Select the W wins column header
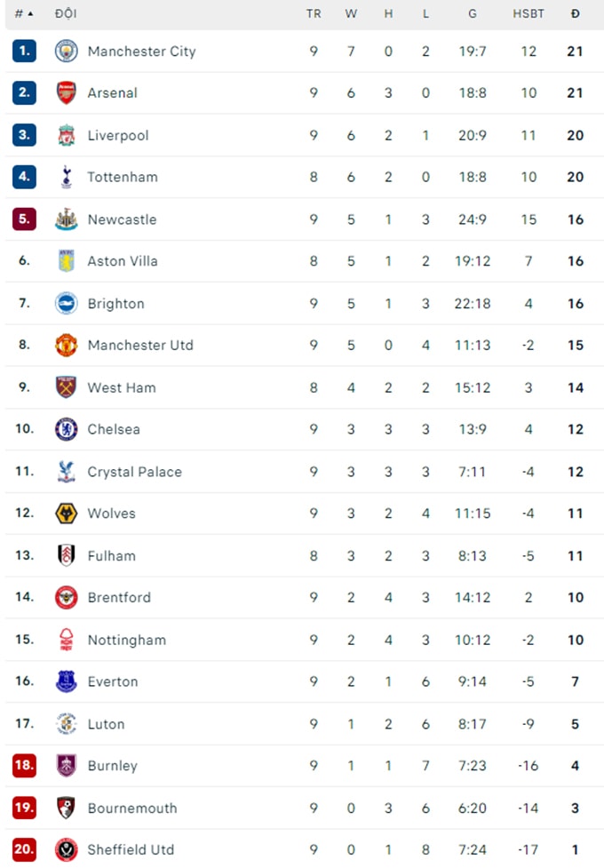This screenshot has width=604, height=868. pos(351,14)
